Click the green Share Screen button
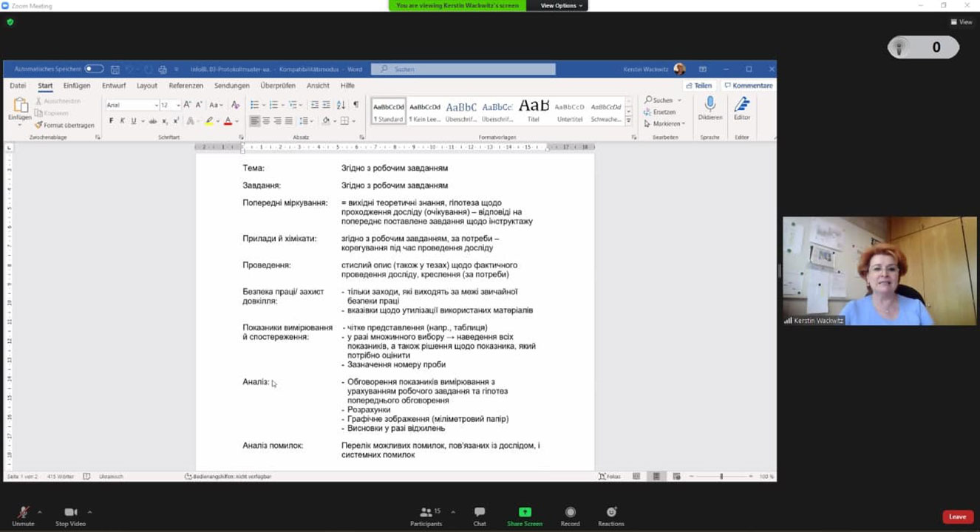This screenshot has width=980, height=532. pos(525,515)
